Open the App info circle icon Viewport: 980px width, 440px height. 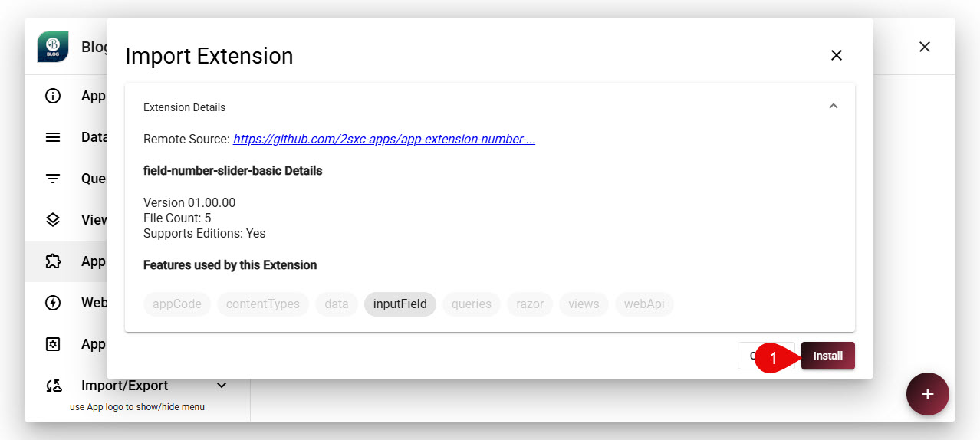coord(53,96)
